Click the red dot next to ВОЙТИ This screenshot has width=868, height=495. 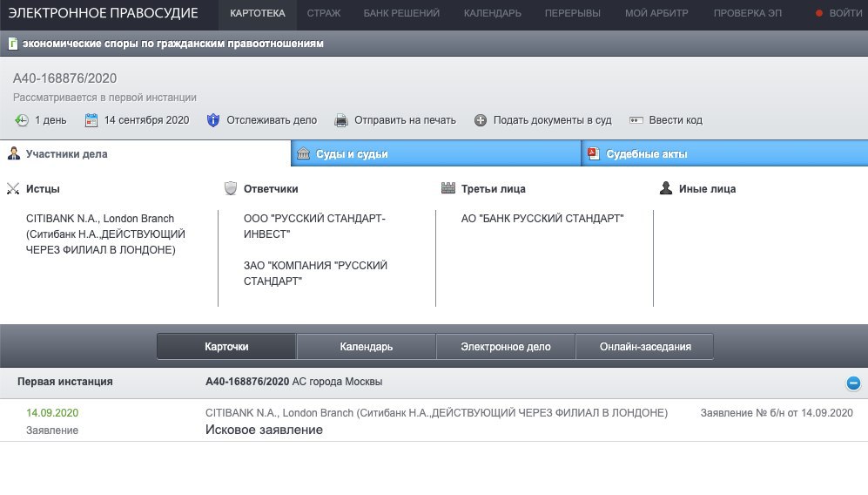point(818,13)
